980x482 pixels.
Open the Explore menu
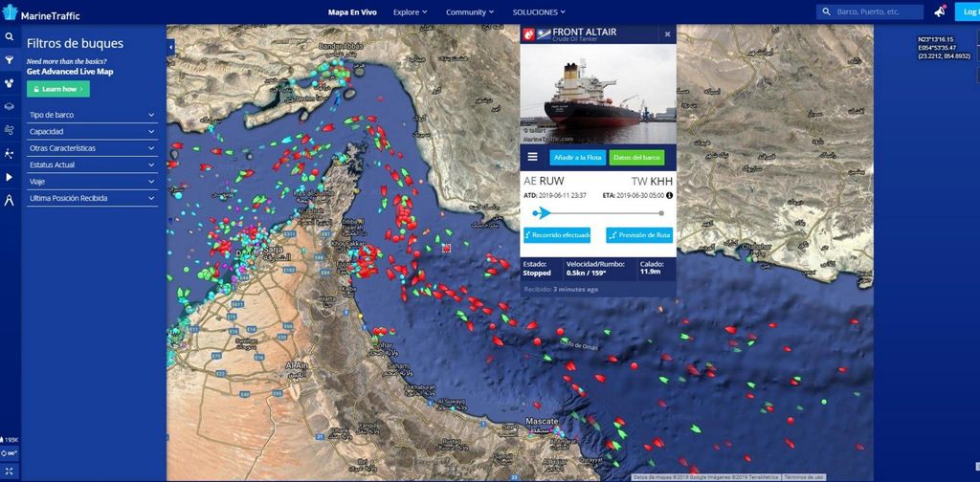click(x=410, y=11)
